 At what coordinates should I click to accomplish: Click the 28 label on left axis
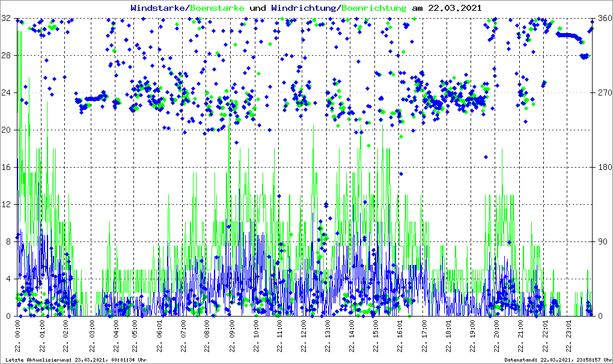(x=6, y=56)
